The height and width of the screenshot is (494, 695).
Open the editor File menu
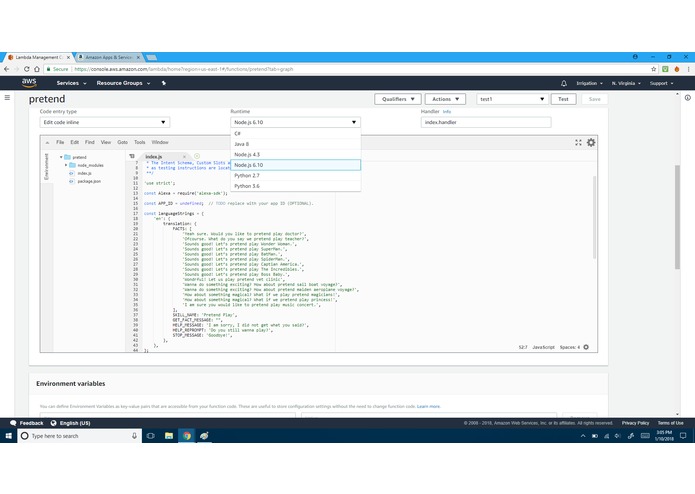pos(60,142)
